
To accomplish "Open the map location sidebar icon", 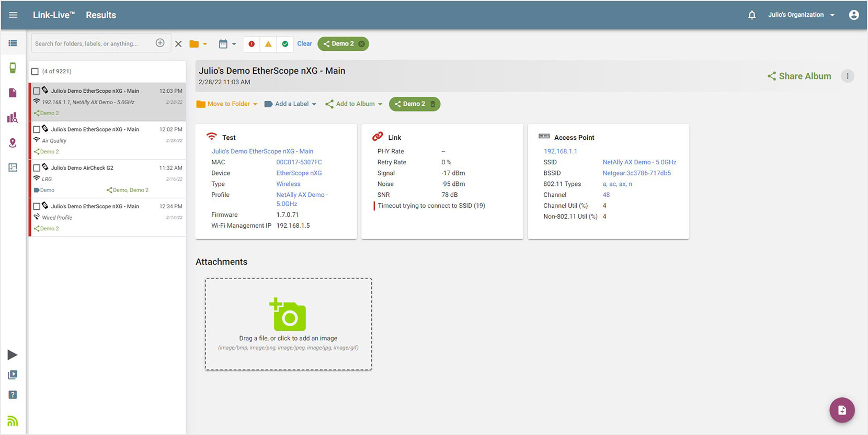I will coord(13,143).
